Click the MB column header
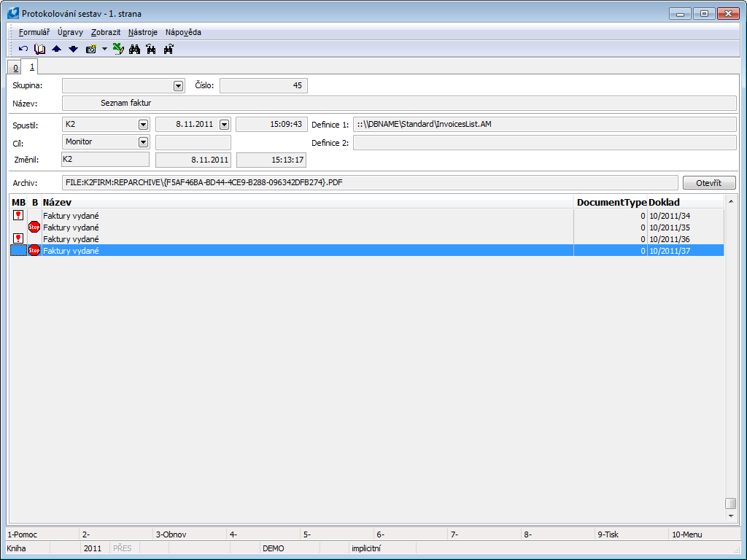 pos(18,203)
